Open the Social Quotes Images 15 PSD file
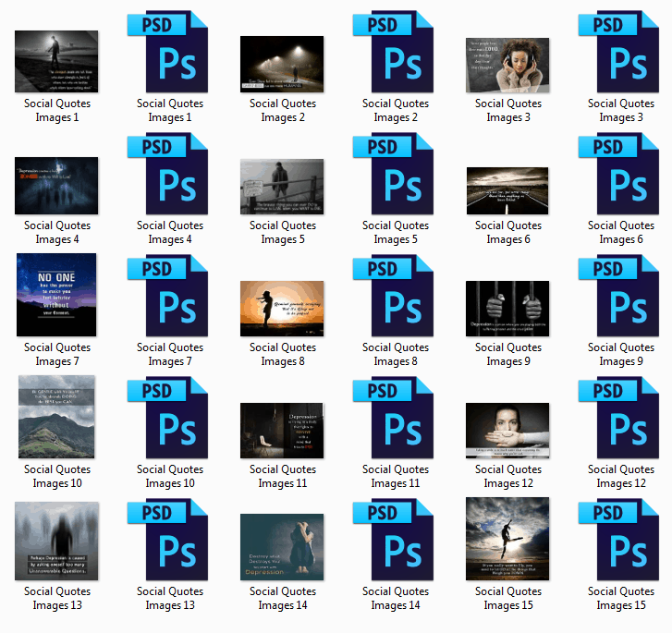The image size is (672, 633). (621, 541)
